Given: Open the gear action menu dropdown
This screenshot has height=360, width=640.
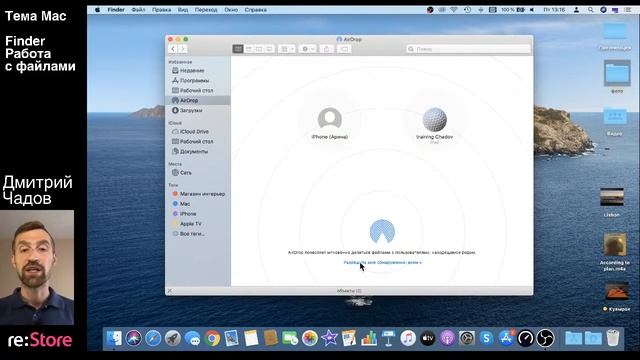Looking at the screenshot, I should point(308,49).
